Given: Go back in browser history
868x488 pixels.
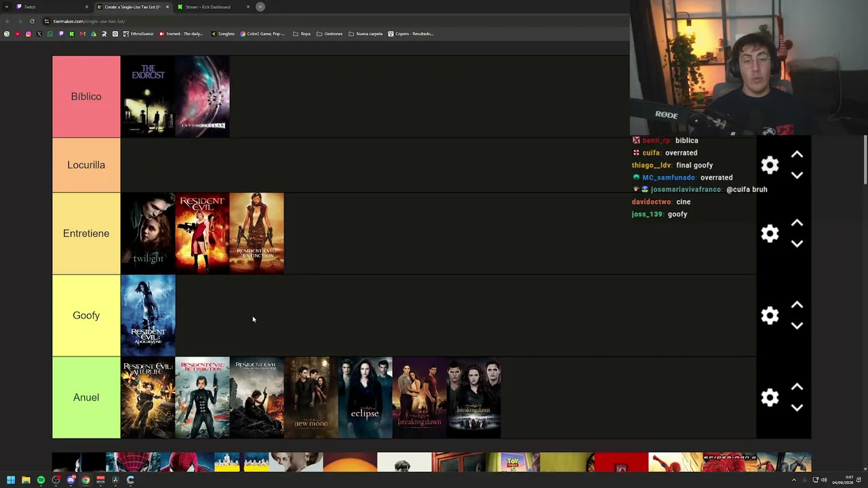Looking at the screenshot, I should pos(7,21).
